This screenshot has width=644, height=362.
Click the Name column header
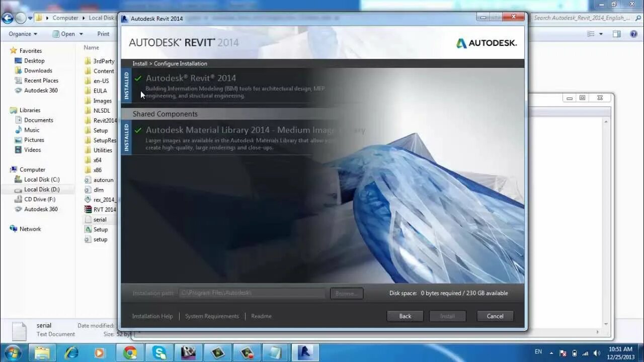pos(91,47)
